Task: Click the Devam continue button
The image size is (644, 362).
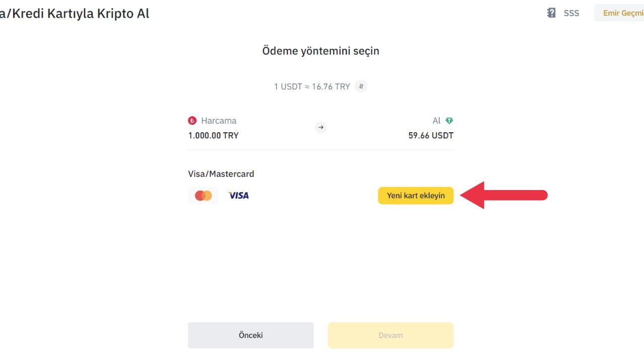Action: 390,335
